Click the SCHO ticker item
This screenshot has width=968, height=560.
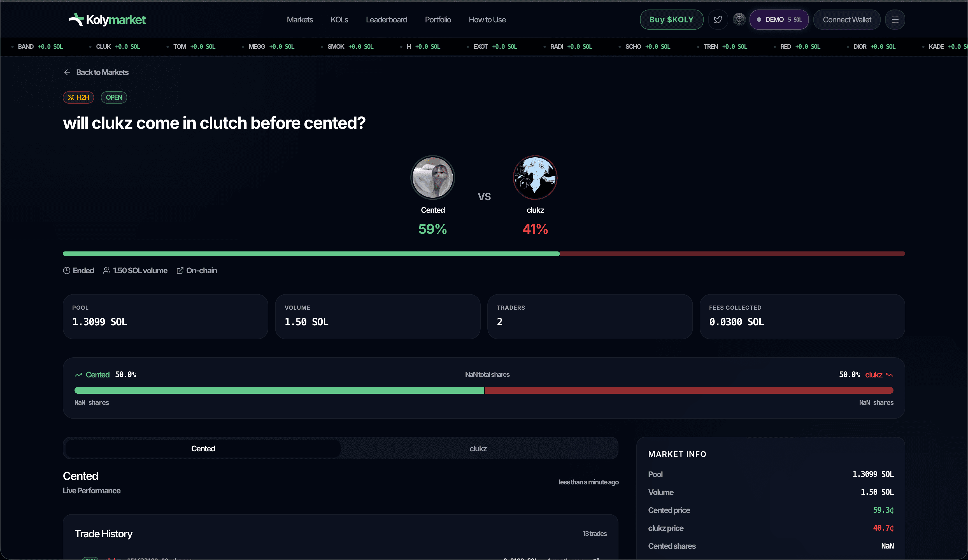click(644, 46)
